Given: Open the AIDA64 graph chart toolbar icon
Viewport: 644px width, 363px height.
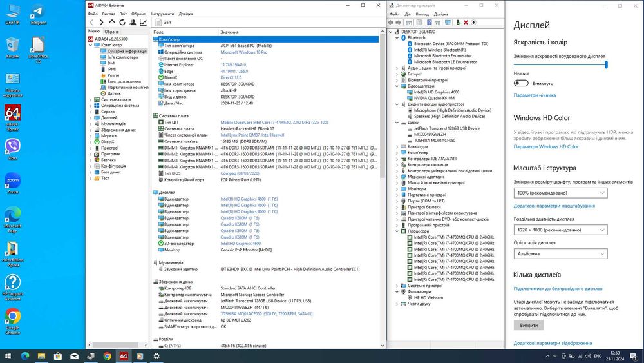Looking at the screenshot, I should 143,22.
